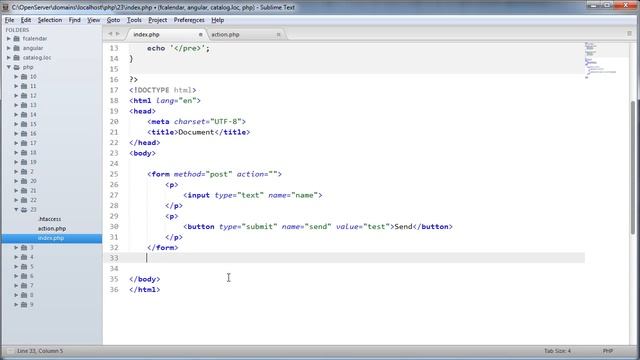
Task: Open the Help menu
Action: tap(218, 20)
